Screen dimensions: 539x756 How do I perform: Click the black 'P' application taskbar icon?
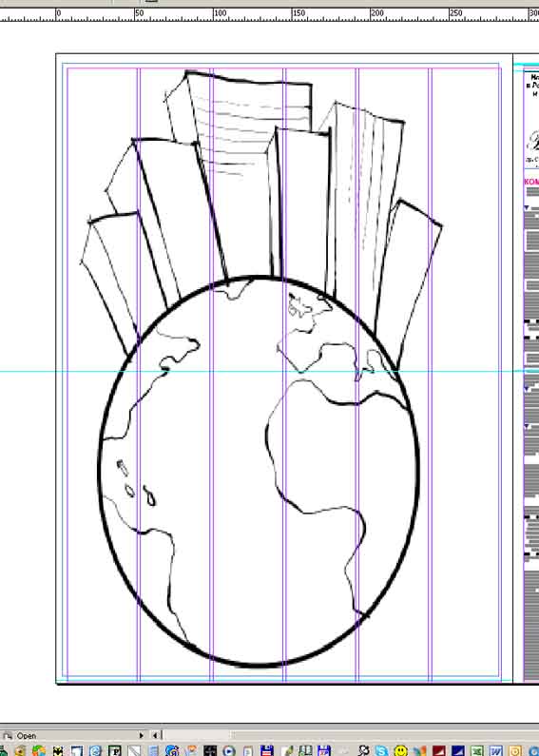point(115,750)
